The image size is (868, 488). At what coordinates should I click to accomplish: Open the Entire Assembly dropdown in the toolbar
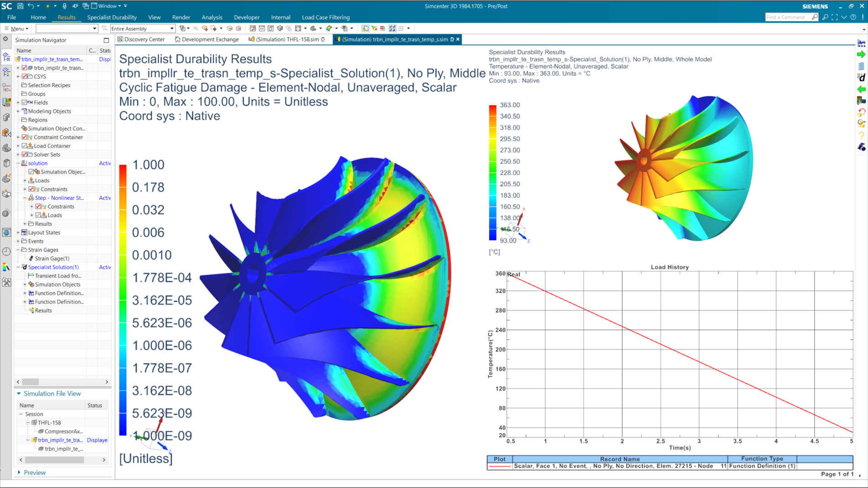click(171, 28)
